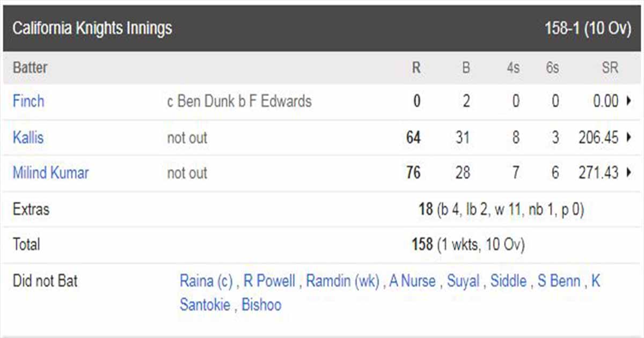Expand Kallis's row arrow

tap(628, 137)
